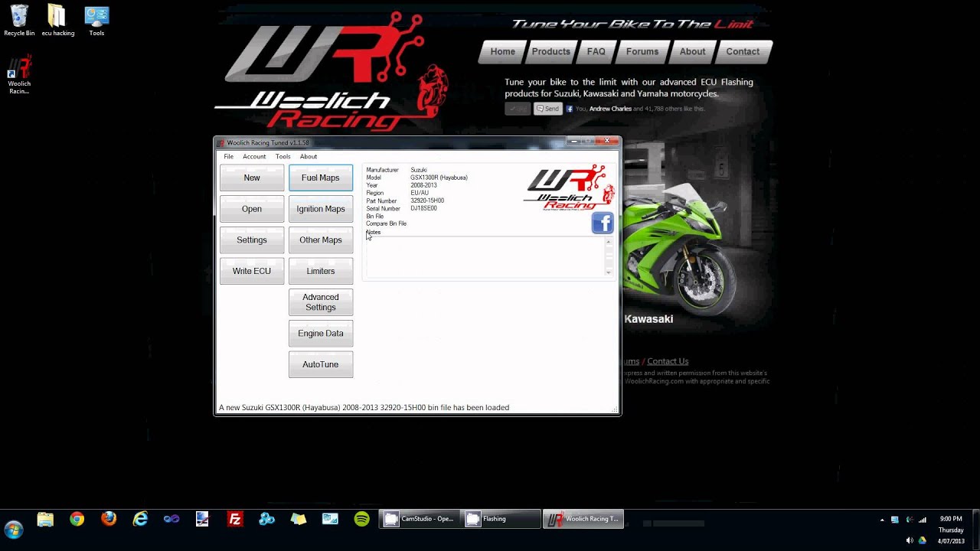Click the Write ECU button
The image size is (980, 551).
[x=252, y=271]
